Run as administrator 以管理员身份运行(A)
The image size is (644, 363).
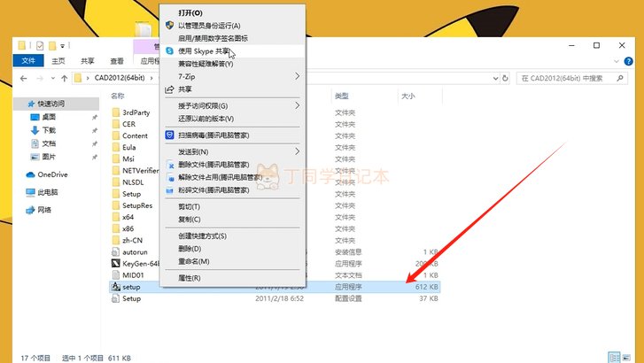click(x=232, y=26)
